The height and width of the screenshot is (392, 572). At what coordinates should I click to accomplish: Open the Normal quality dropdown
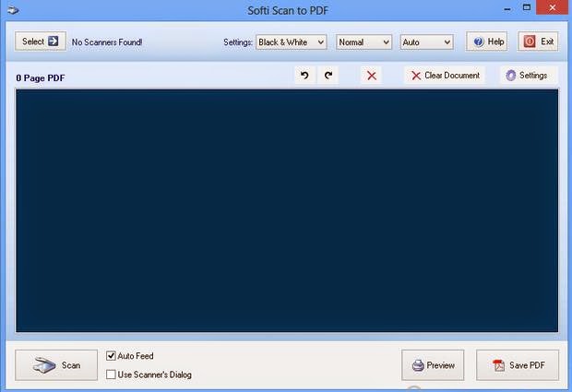(x=363, y=42)
